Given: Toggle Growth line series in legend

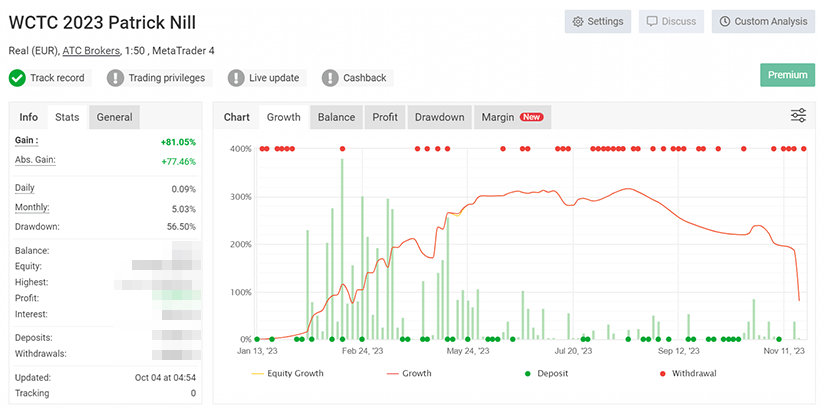Looking at the screenshot, I should click(x=414, y=374).
